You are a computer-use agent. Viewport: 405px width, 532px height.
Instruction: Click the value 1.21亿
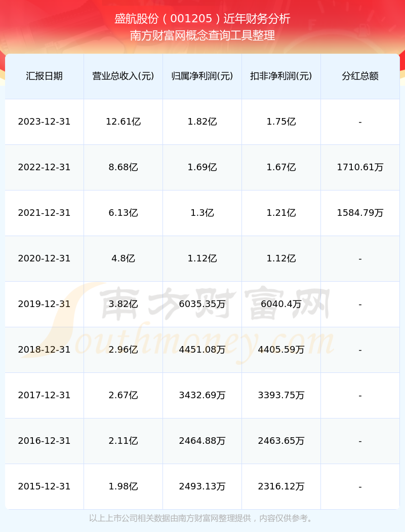281,213
